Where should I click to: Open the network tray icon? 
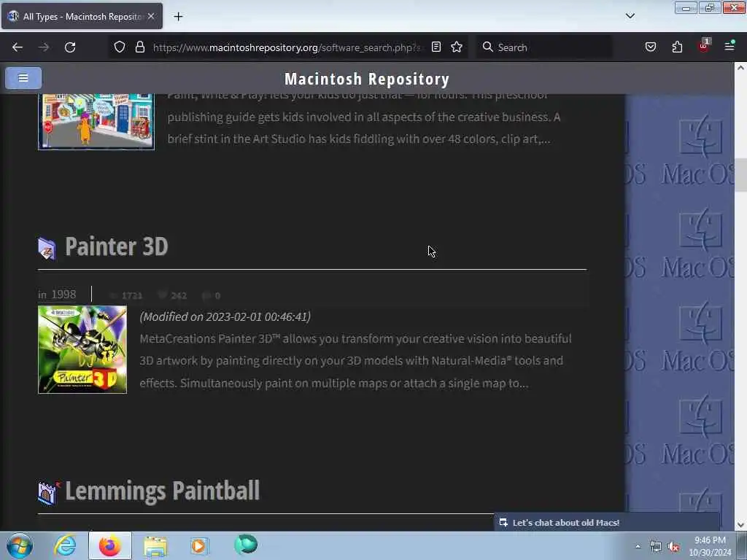click(656, 547)
